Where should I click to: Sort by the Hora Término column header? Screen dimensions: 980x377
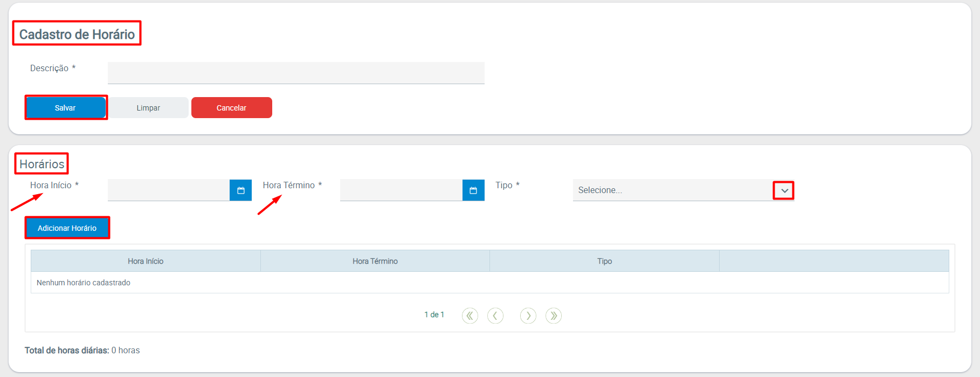click(x=375, y=261)
